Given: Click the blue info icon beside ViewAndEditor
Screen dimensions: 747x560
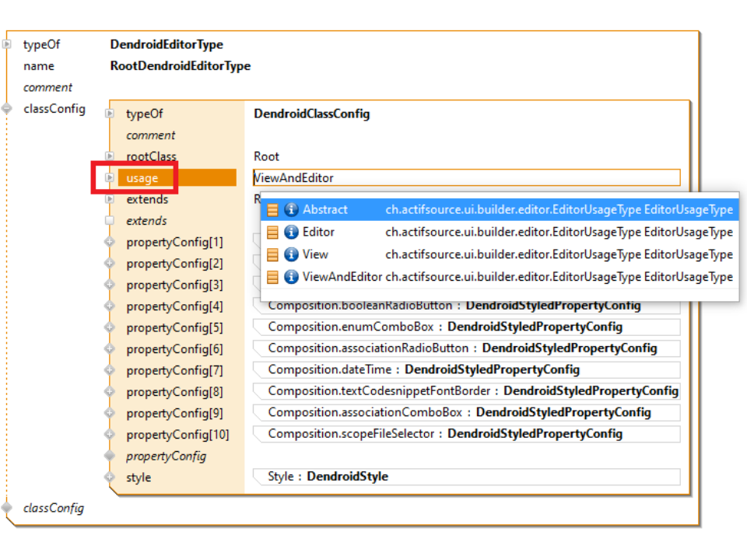Looking at the screenshot, I should 292,277.
